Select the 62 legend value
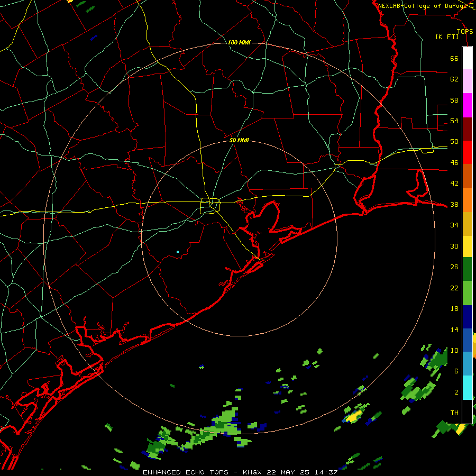476x476 pixels. tap(454, 79)
